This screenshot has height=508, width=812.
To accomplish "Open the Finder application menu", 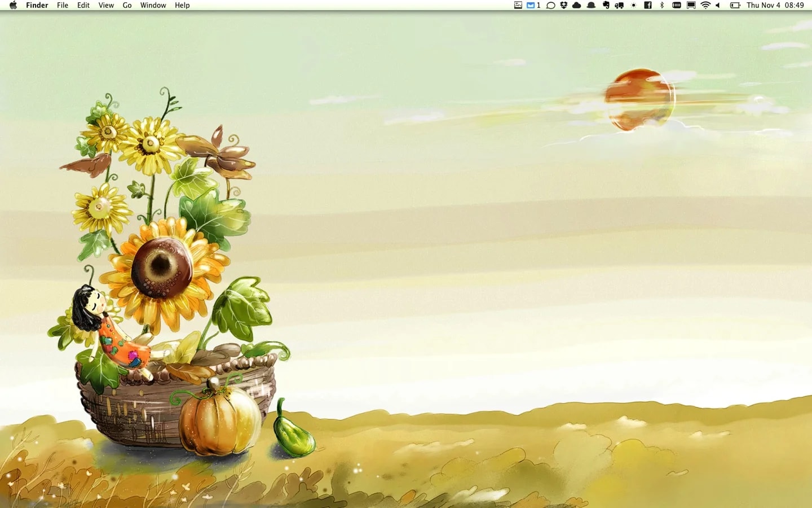I will [37, 5].
